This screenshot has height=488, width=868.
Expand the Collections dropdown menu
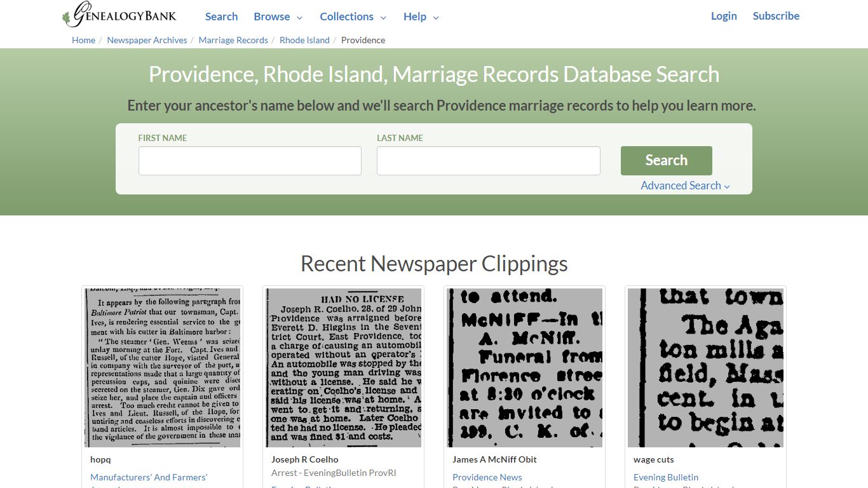pyautogui.click(x=353, y=17)
